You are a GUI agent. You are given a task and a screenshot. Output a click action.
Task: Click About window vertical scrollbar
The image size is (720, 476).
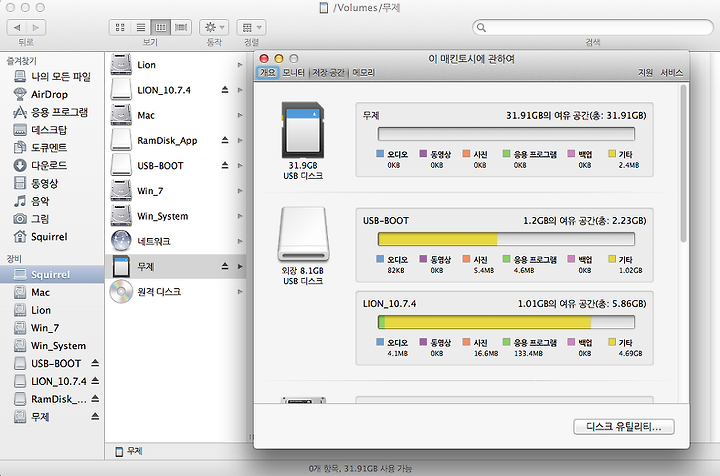[x=683, y=164]
